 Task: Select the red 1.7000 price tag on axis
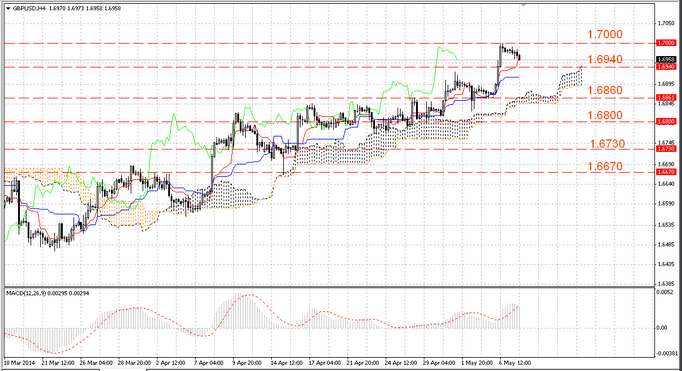666,43
